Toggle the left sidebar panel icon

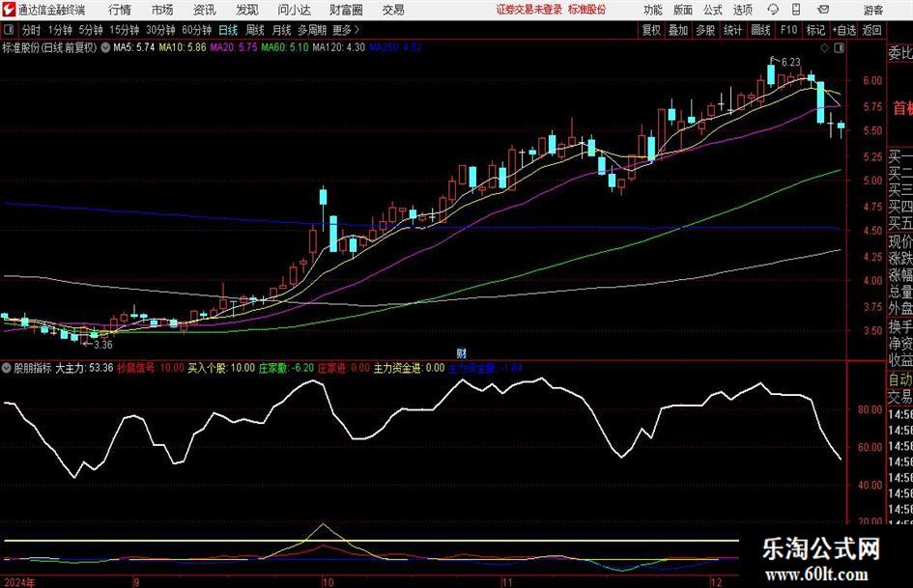(9, 30)
